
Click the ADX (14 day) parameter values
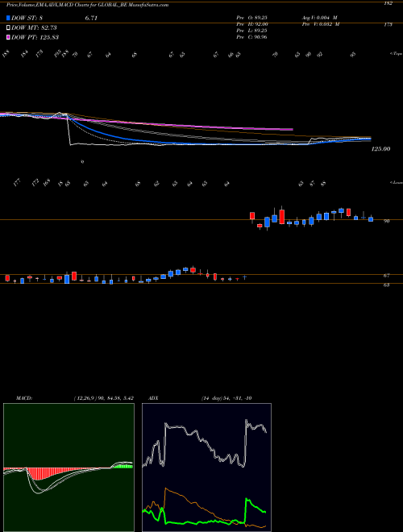tap(226, 398)
